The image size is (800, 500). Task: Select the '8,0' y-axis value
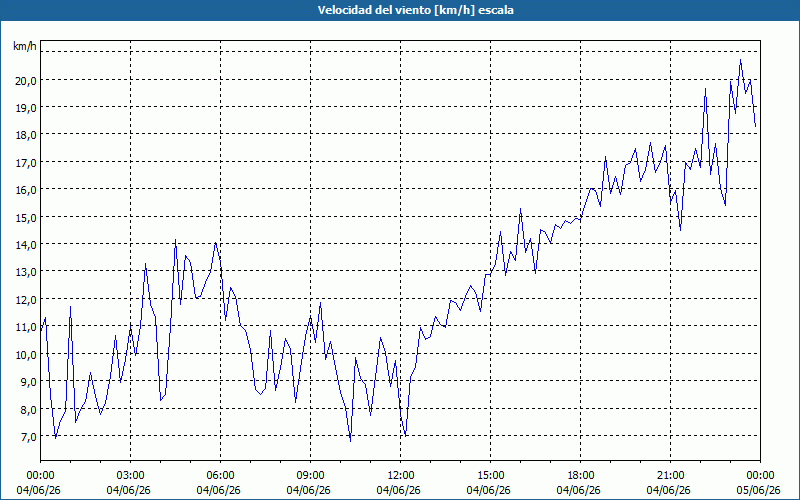29,409
